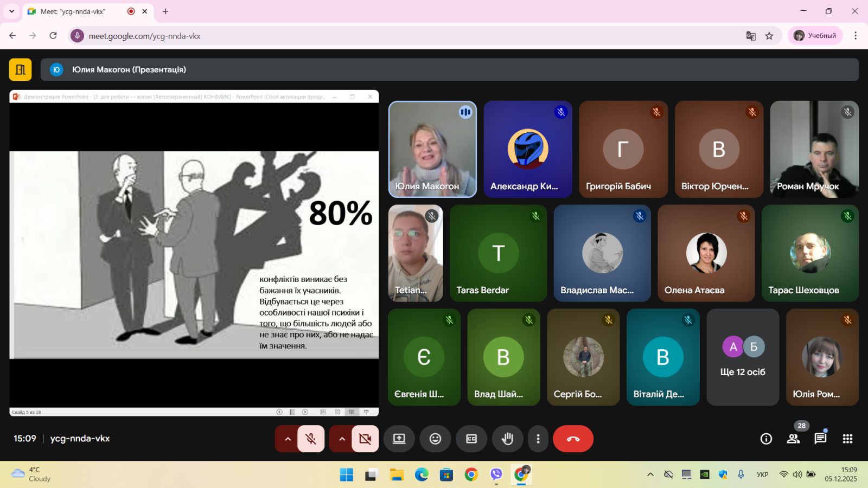Open Viber from the taskbar
Viewport: 868px width, 488px height.
tap(496, 475)
